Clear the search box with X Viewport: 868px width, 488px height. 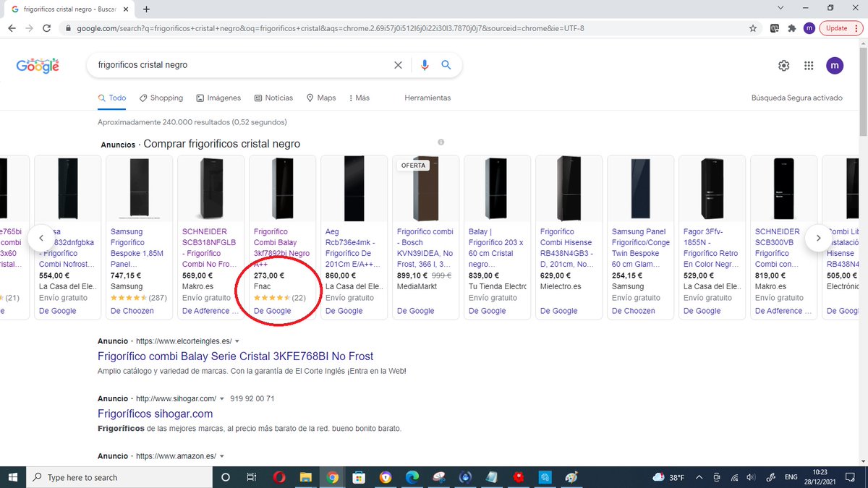tap(398, 65)
